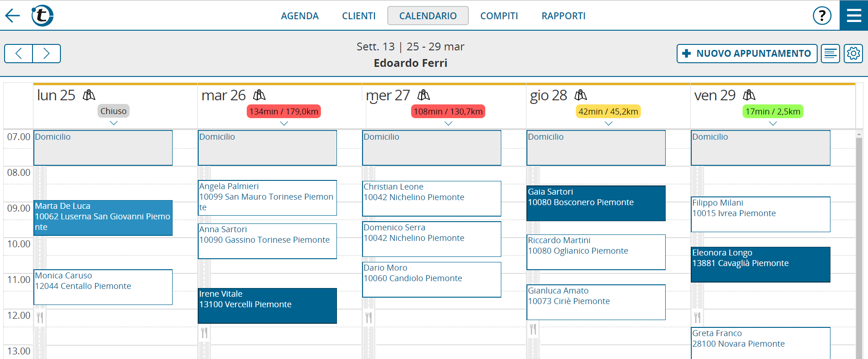868x359 pixels.
Task: Show the map for ven 29
Action: click(x=749, y=95)
